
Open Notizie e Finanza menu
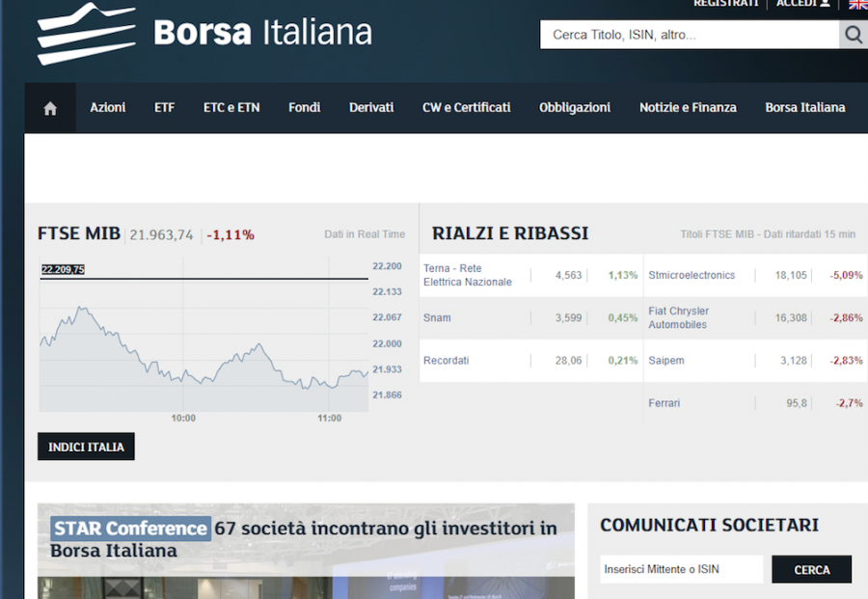click(x=688, y=108)
